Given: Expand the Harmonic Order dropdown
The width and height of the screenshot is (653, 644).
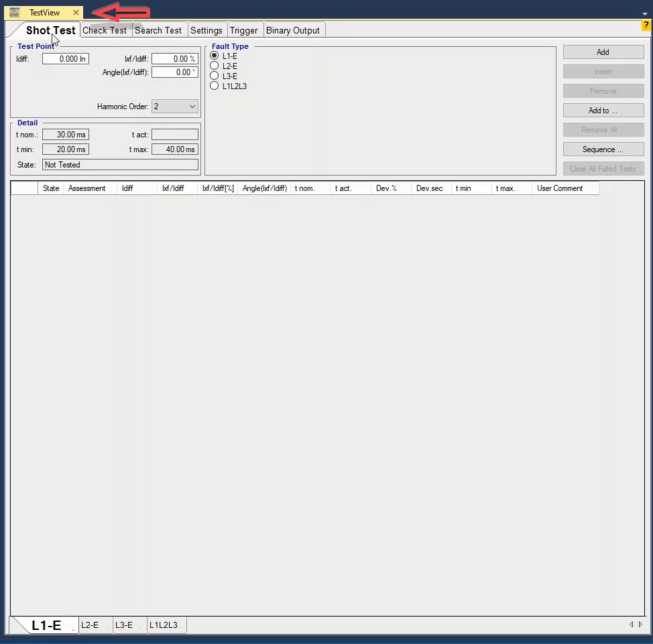Looking at the screenshot, I should tap(192, 107).
